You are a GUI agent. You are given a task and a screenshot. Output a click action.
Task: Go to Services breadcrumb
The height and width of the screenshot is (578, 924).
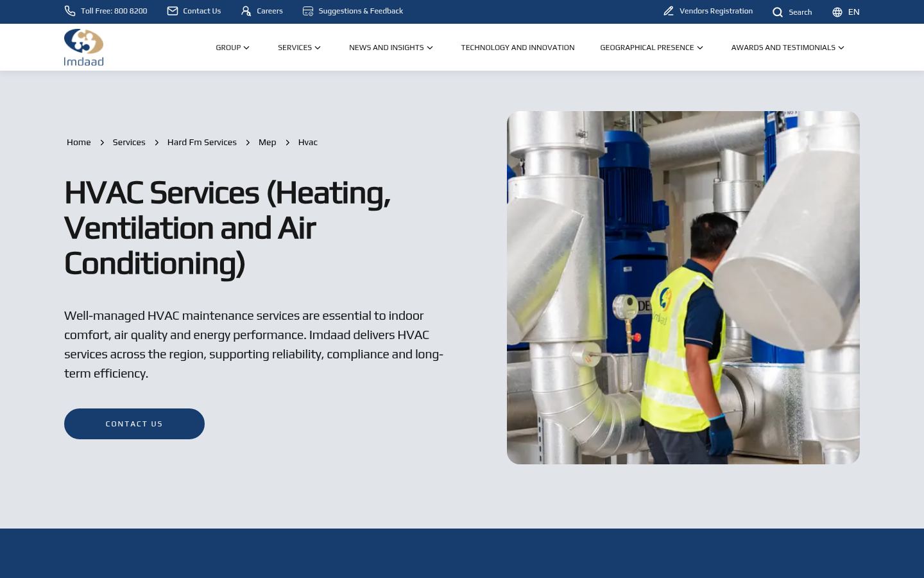(129, 142)
